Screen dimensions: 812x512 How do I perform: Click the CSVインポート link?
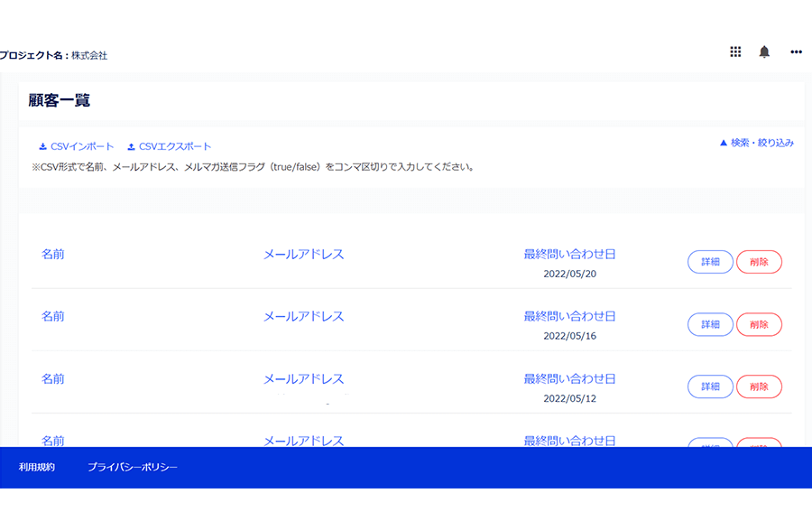point(82,146)
